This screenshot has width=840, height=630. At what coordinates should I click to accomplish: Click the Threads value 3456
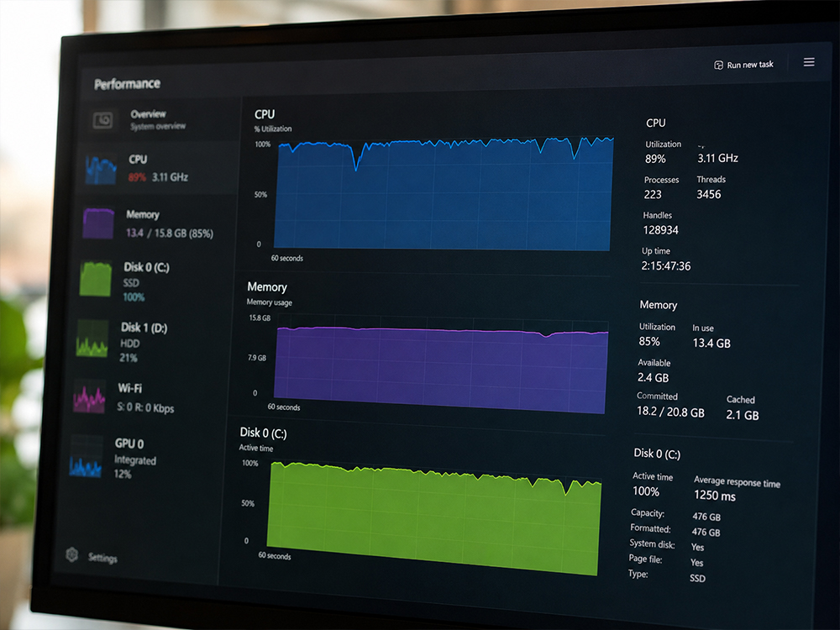pos(708,195)
